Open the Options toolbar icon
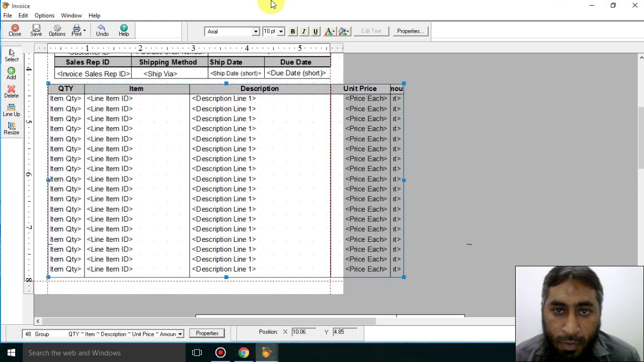Image resolution: width=644 pixels, height=362 pixels. pos(57,31)
